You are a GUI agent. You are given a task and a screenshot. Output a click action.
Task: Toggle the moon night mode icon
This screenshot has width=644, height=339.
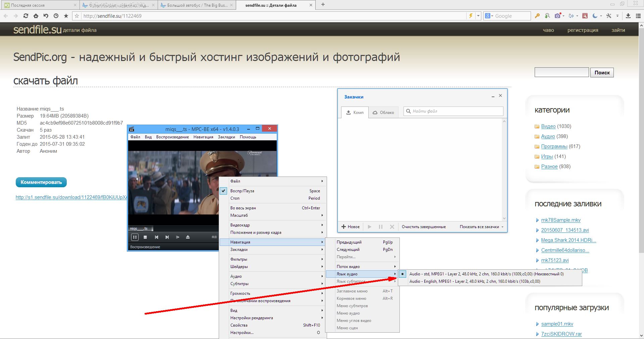tap(595, 16)
